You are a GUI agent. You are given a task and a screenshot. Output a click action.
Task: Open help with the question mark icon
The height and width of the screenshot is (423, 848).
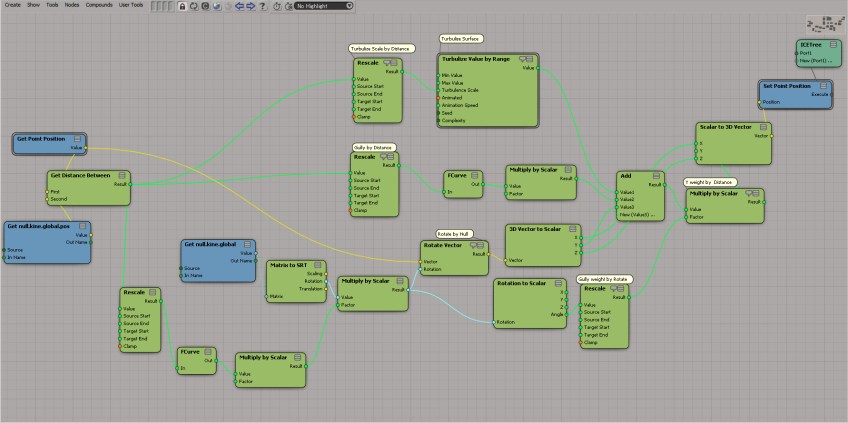(x=262, y=6)
